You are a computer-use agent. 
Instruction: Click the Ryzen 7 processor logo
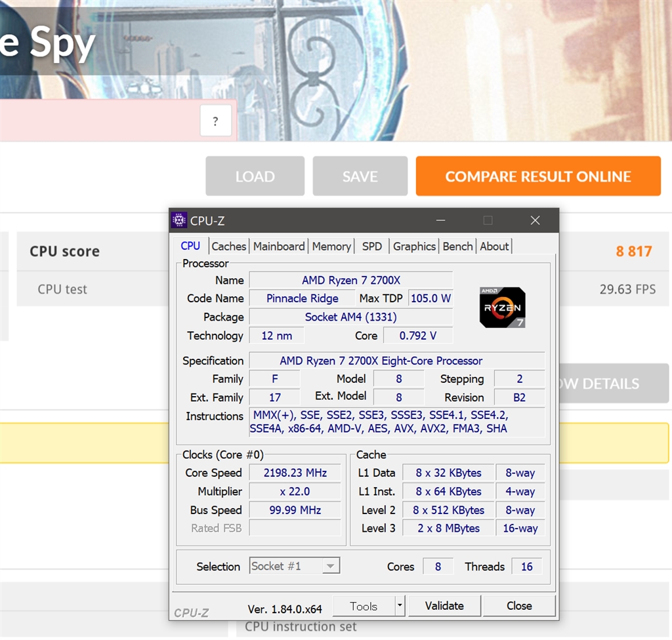[x=502, y=307]
